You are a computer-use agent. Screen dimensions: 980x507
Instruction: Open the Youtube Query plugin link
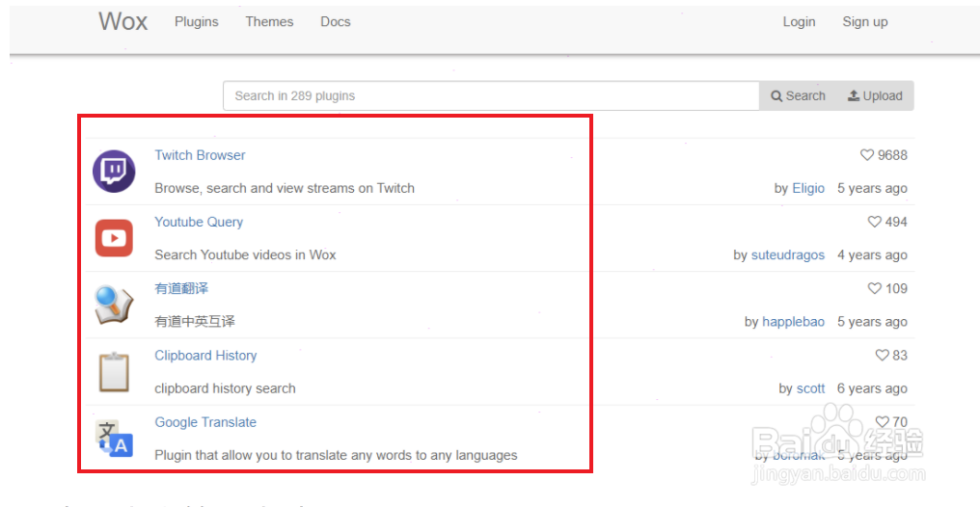point(199,222)
